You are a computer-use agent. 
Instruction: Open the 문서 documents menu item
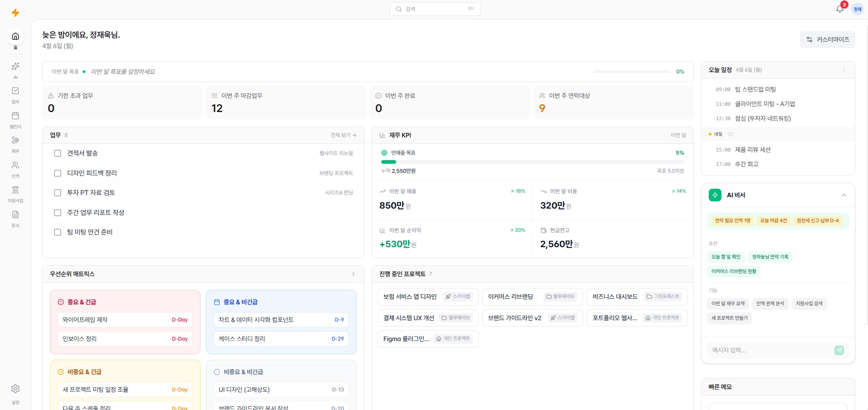coord(15,215)
